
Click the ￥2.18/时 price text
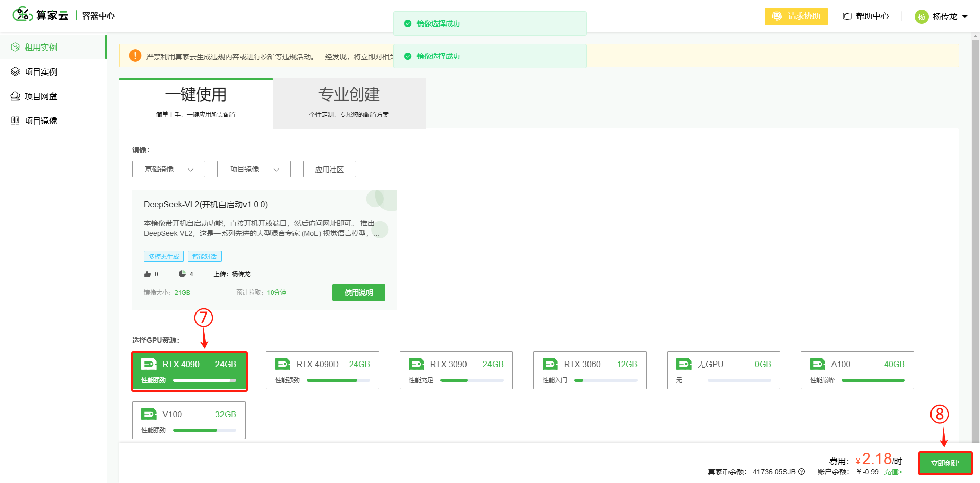coord(879,459)
